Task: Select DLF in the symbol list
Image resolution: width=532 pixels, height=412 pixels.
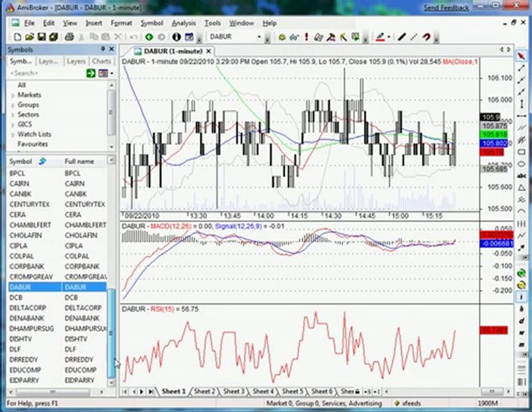Action: [x=58, y=349]
